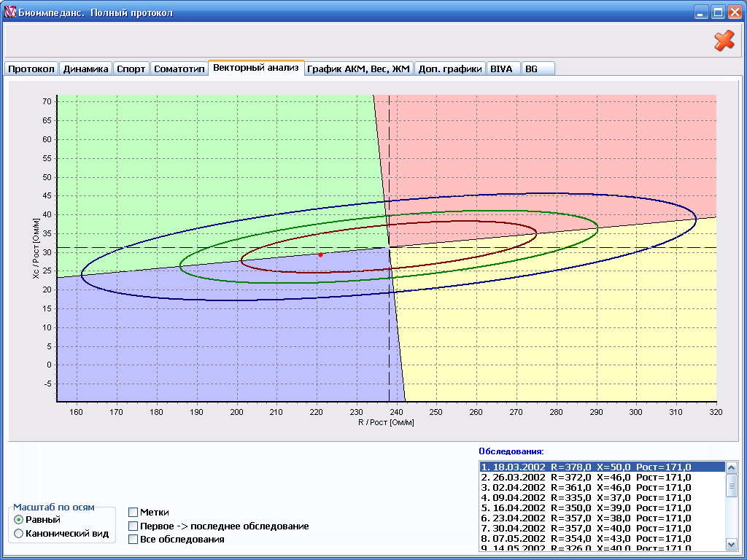
Task: Maximize the Биоимпеданс window
Action: pyautogui.click(x=718, y=12)
